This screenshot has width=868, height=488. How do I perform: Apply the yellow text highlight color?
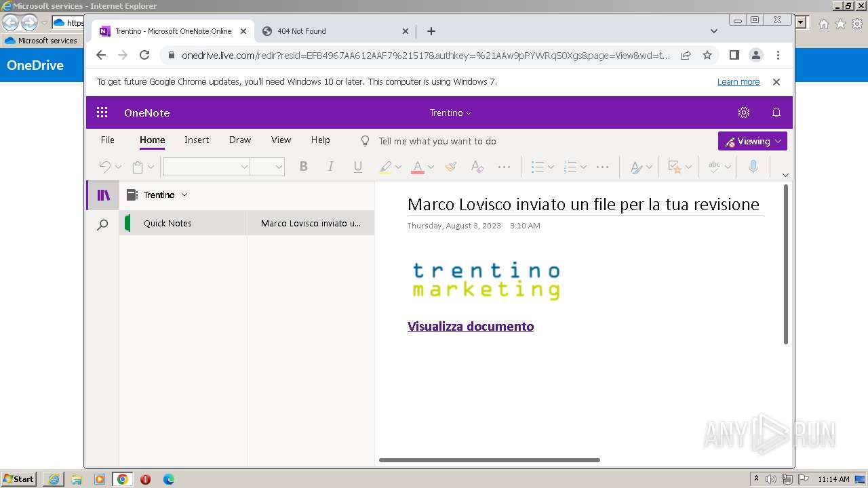[384, 167]
